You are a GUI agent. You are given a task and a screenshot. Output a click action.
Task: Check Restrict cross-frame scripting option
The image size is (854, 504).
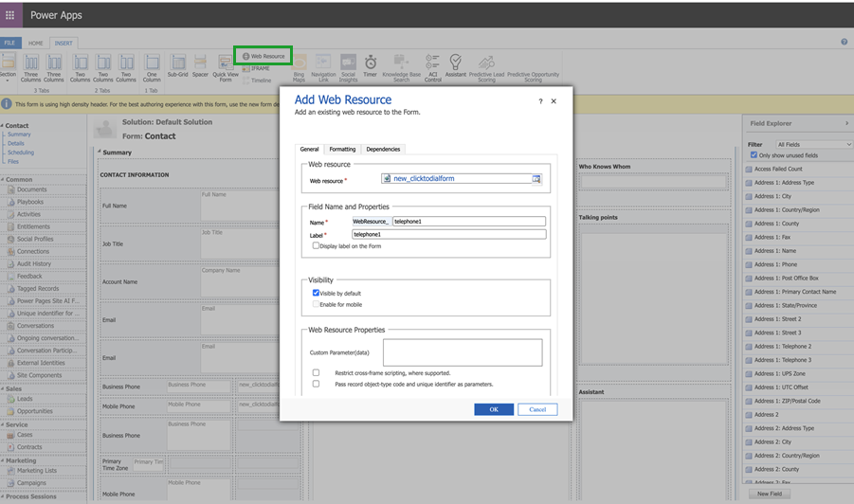pos(316,373)
